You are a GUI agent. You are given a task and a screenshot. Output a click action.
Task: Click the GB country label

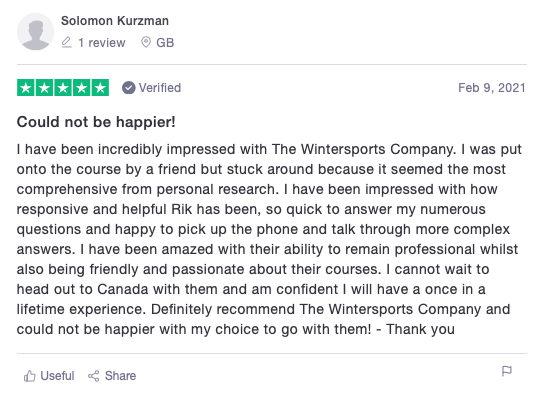point(165,43)
